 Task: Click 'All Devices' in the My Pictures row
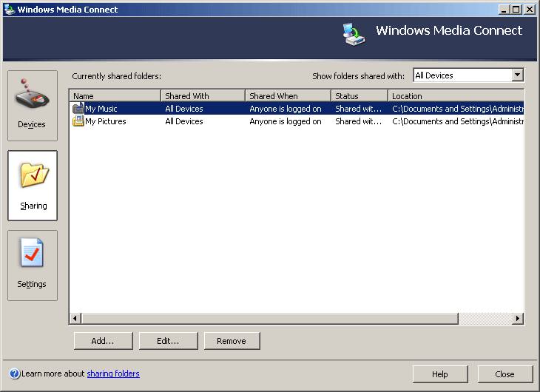(184, 121)
